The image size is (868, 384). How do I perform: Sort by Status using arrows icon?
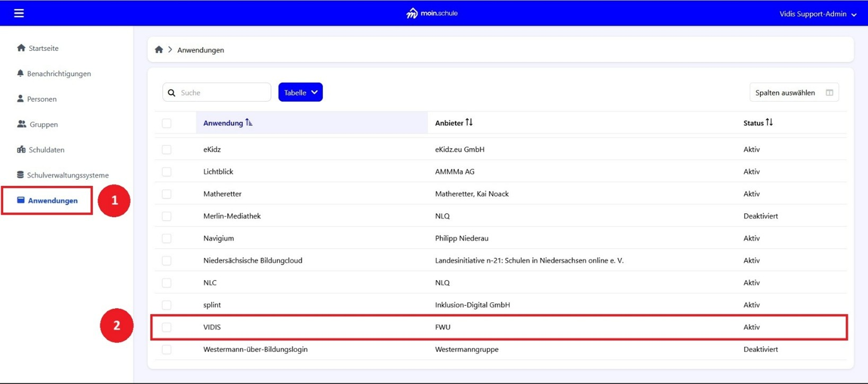(x=769, y=123)
